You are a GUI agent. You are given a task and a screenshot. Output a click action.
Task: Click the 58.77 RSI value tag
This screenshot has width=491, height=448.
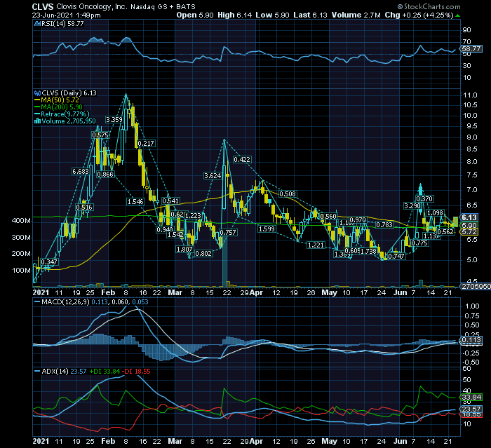click(x=471, y=48)
